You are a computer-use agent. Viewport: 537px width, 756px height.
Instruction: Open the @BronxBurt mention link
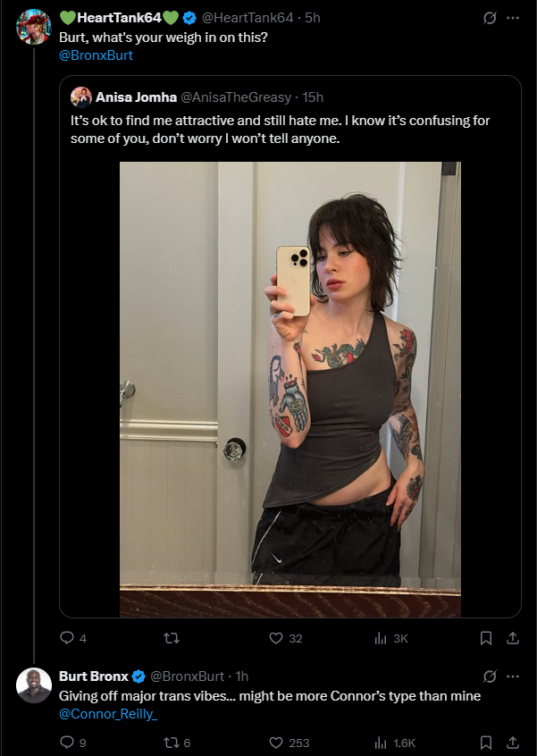click(96, 55)
